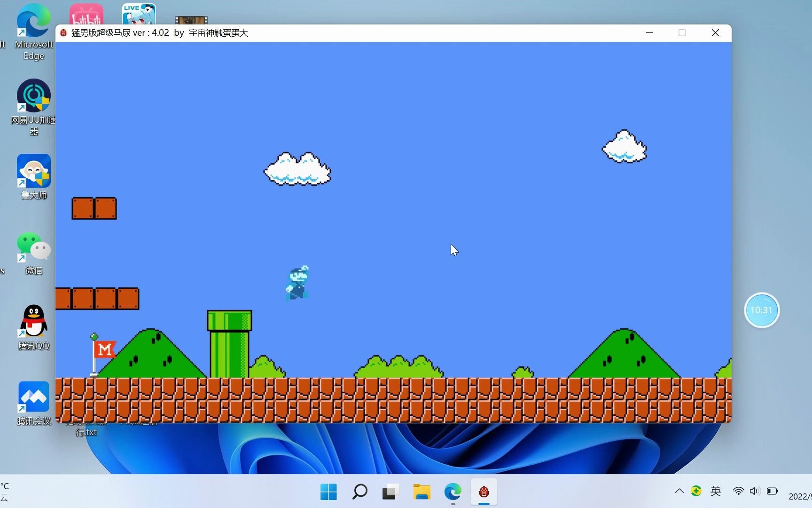Open volume control in tray
This screenshot has height=508, width=812.
tap(755, 491)
